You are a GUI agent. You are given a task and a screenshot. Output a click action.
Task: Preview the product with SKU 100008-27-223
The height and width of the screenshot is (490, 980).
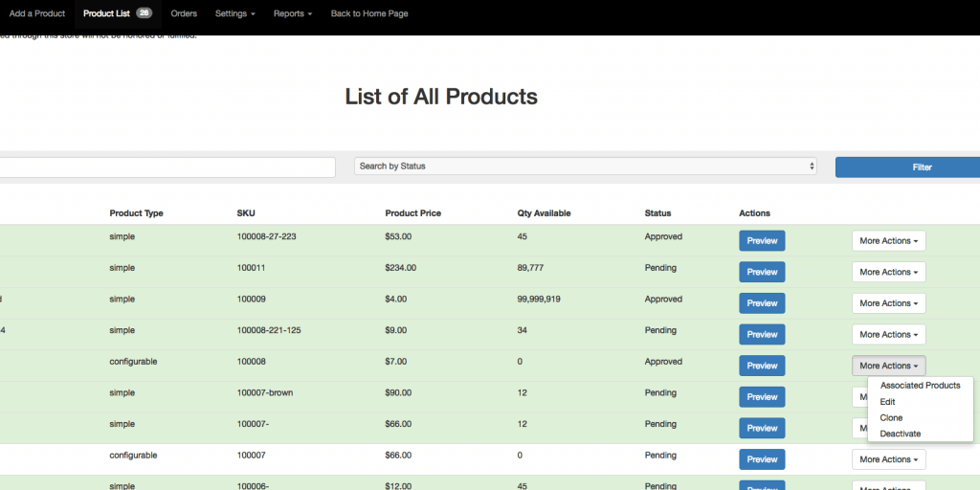[762, 241]
